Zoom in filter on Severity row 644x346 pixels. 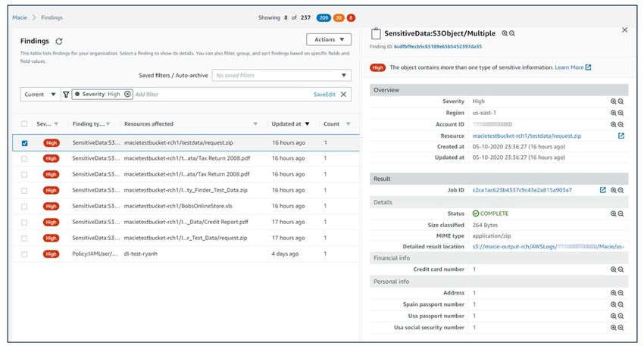click(x=614, y=101)
